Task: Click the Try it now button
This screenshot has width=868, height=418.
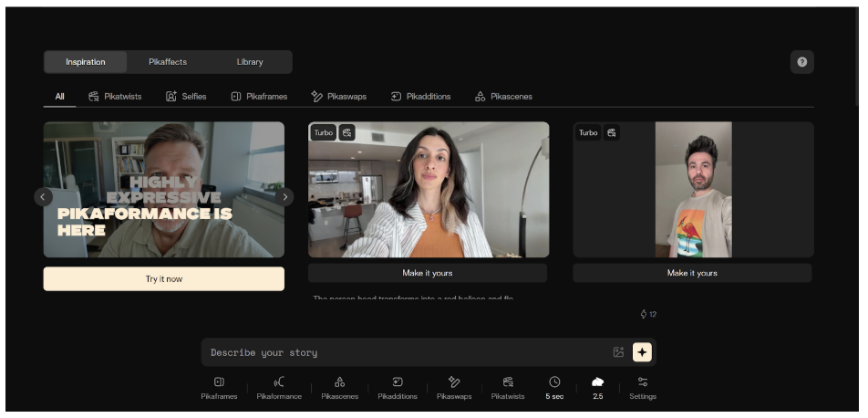Action: (x=164, y=279)
